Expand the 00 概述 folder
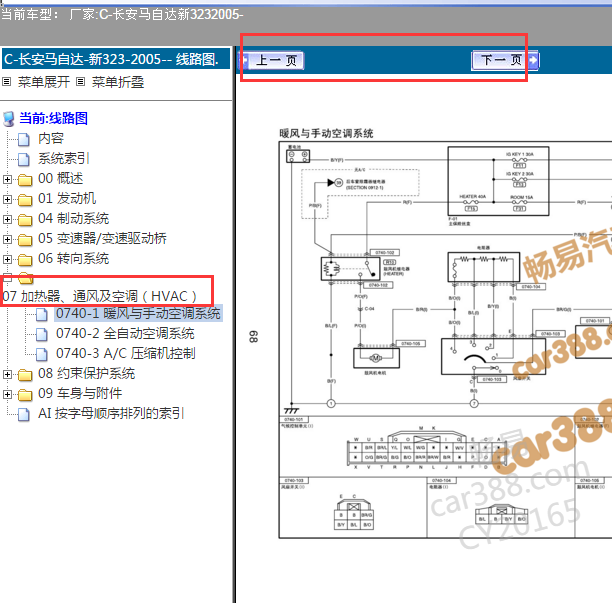 [x=7, y=179]
